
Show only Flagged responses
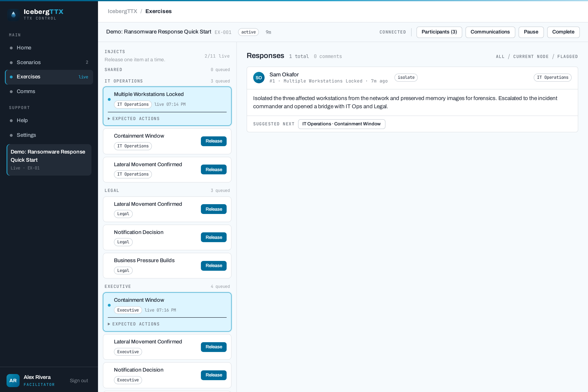click(x=568, y=57)
